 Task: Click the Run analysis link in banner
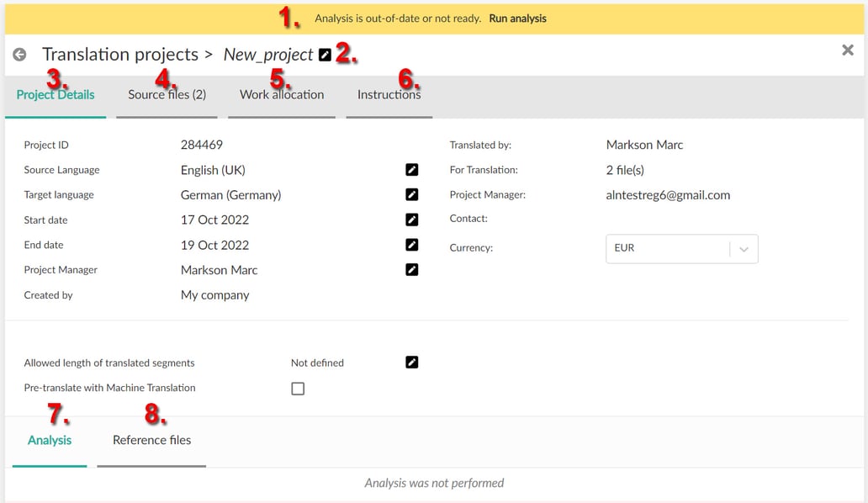pos(517,19)
